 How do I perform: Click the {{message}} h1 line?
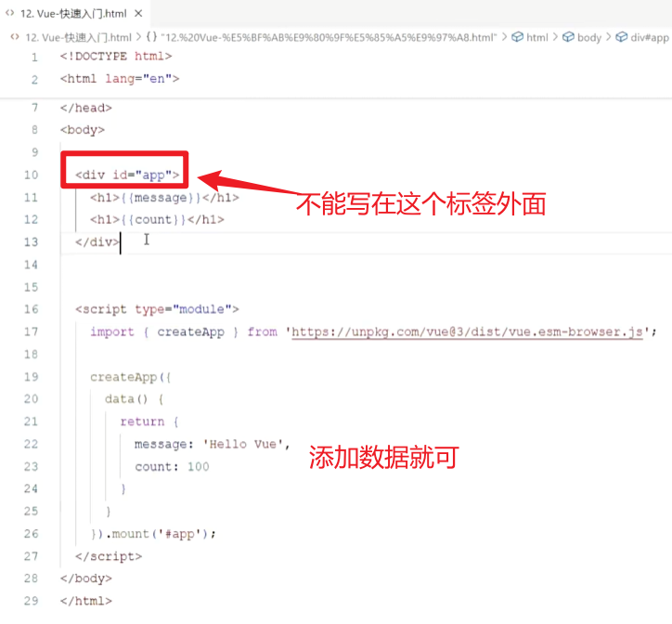(164, 198)
